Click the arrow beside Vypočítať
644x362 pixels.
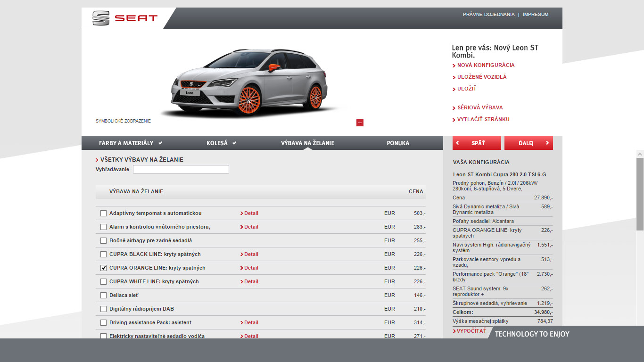454,331
